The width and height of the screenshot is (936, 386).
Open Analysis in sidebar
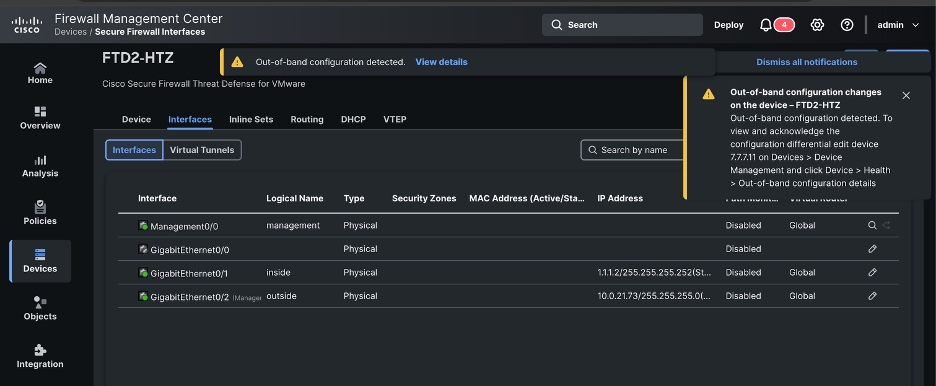40,166
